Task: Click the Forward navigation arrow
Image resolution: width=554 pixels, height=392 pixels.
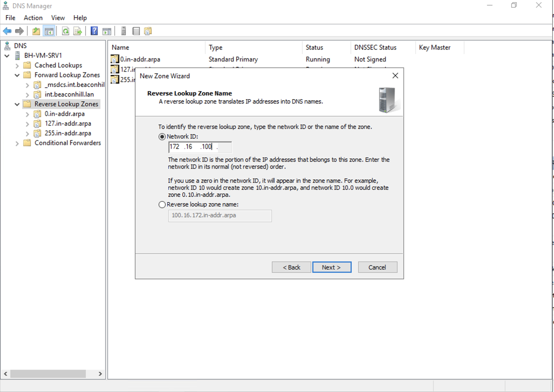Action: [19, 31]
